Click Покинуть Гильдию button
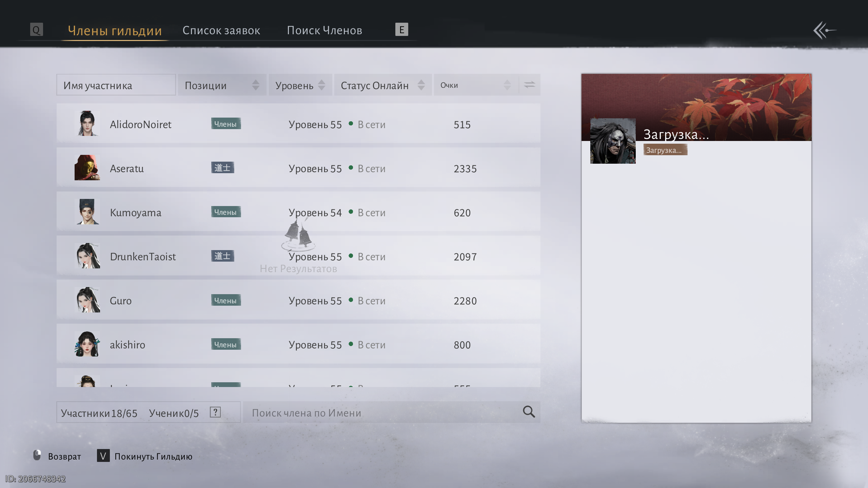This screenshot has height=488, width=868. click(x=153, y=456)
